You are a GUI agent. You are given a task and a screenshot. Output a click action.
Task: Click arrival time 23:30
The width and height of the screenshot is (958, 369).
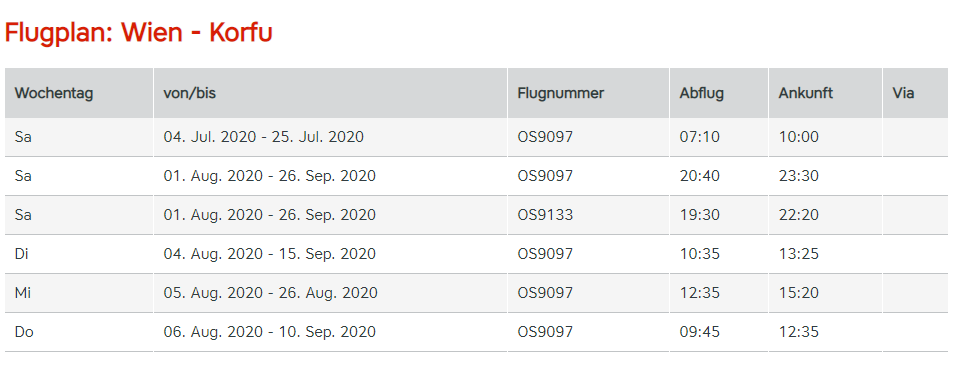coord(799,176)
